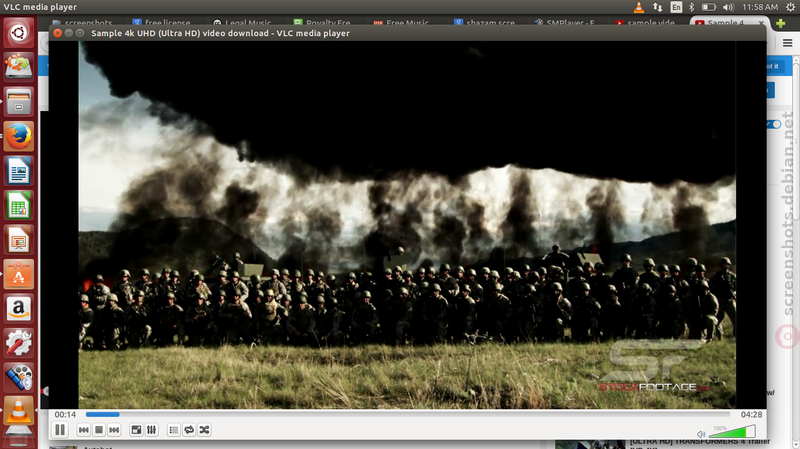This screenshot has height=449, width=800.
Task: Open LibreOffice Calc from launcher
Action: click(18, 206)
